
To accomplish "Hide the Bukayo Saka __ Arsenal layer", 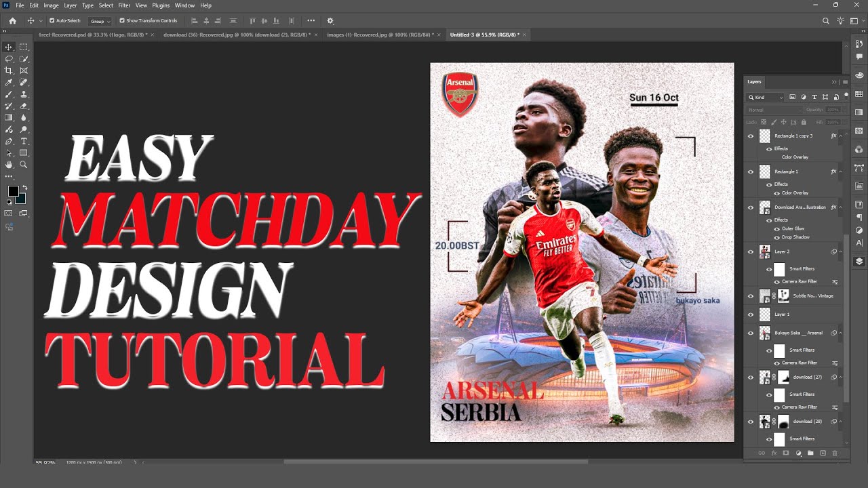I will pyautogui.click(x=750, y=333).
